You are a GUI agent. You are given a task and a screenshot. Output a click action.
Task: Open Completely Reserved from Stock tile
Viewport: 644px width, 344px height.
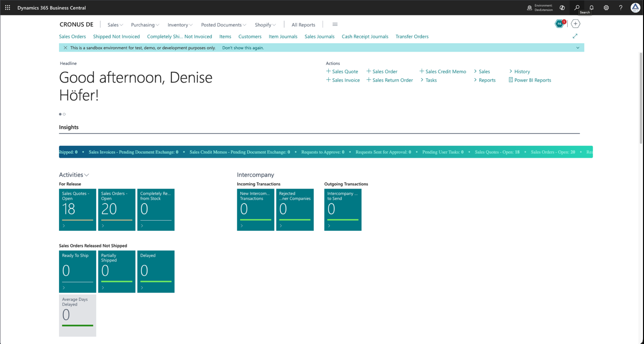[x=156, y=210]
